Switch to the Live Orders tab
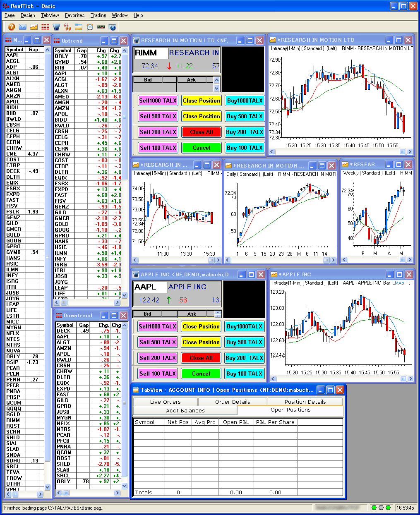Screen dimensions: 420x515 tap(166, 402)
